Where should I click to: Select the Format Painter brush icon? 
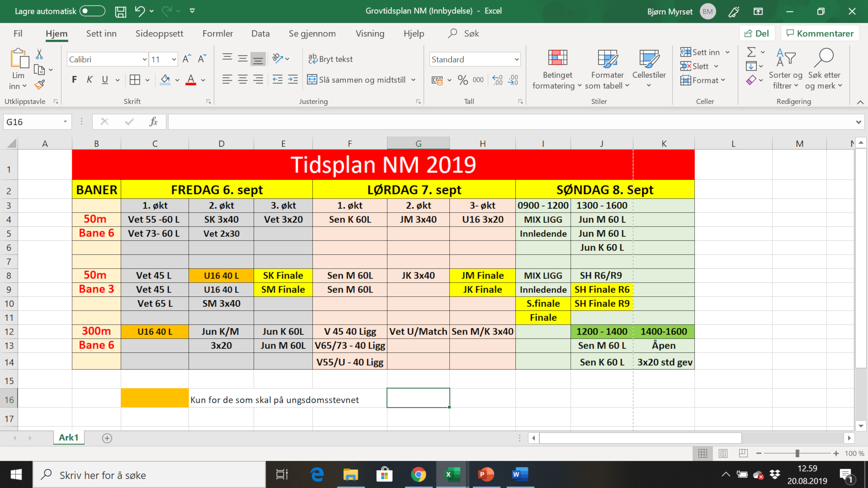click(x=39, y=84)
